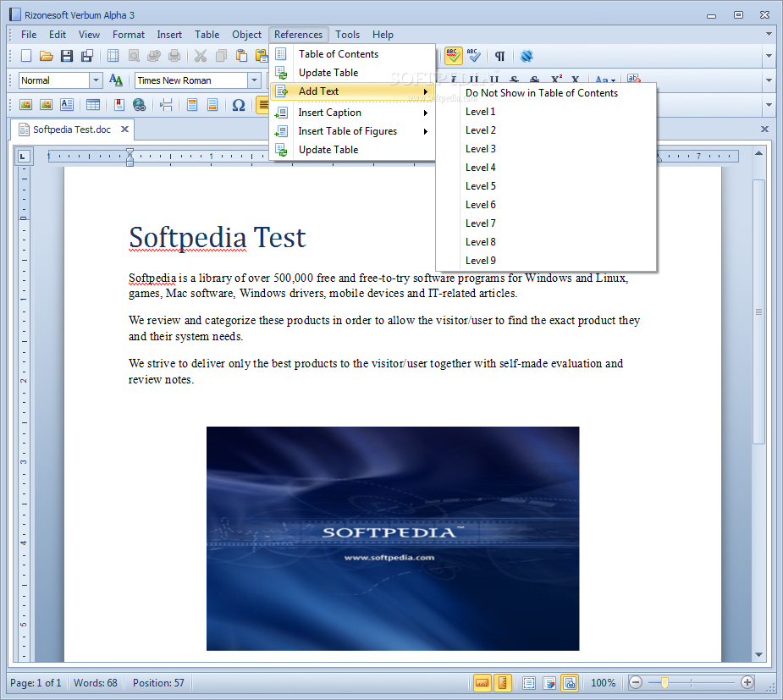The image size is (783, 700).
Task: Switch to draft view in status bar
Action: pos(550,683)
